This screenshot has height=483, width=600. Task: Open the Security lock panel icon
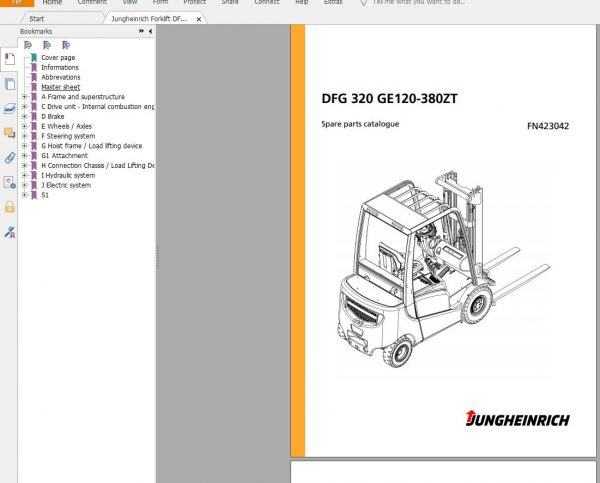[x=10, y=207]
